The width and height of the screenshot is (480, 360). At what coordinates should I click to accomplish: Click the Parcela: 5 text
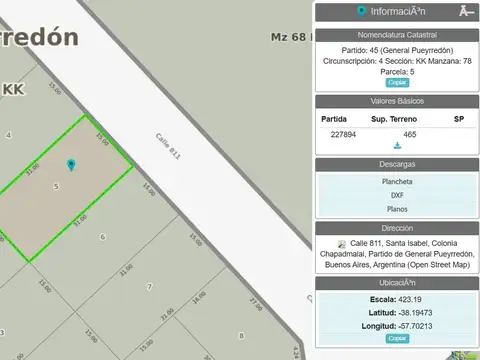pos(397,72)
